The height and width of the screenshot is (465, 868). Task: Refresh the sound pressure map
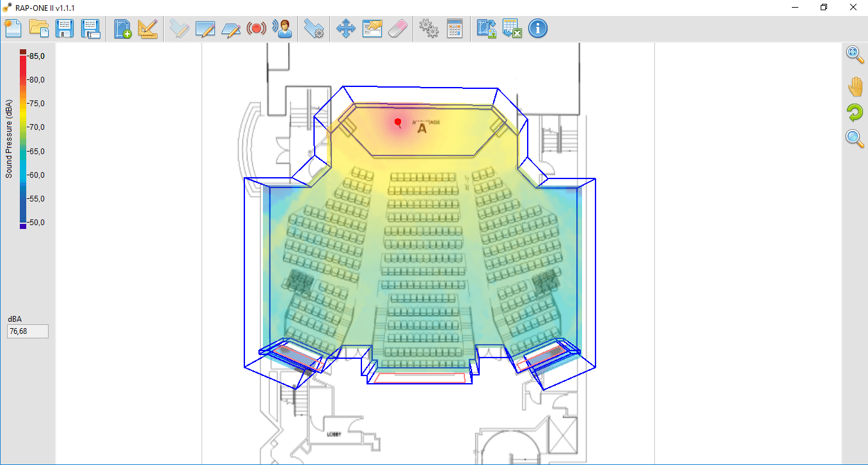coord(855,113)
